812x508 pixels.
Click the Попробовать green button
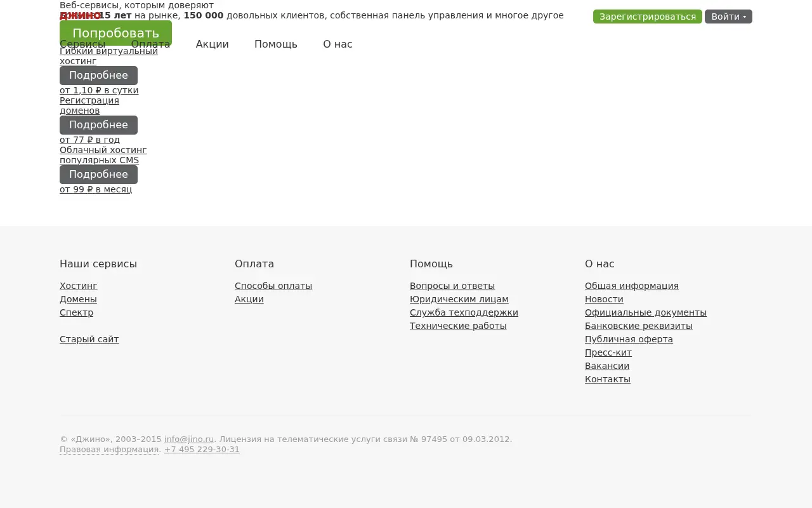pyautogui.click(x=115, y=33)
